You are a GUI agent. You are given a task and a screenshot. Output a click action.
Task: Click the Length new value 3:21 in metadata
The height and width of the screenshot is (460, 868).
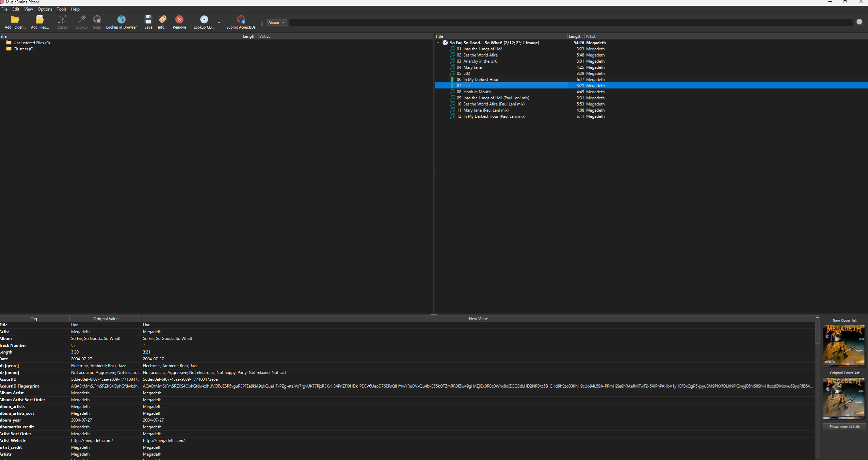(146, 352)
